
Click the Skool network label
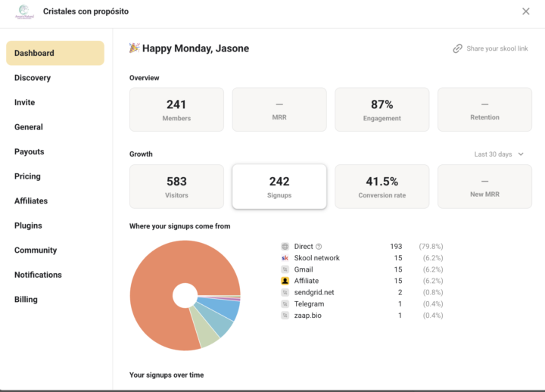click(316, 258)
